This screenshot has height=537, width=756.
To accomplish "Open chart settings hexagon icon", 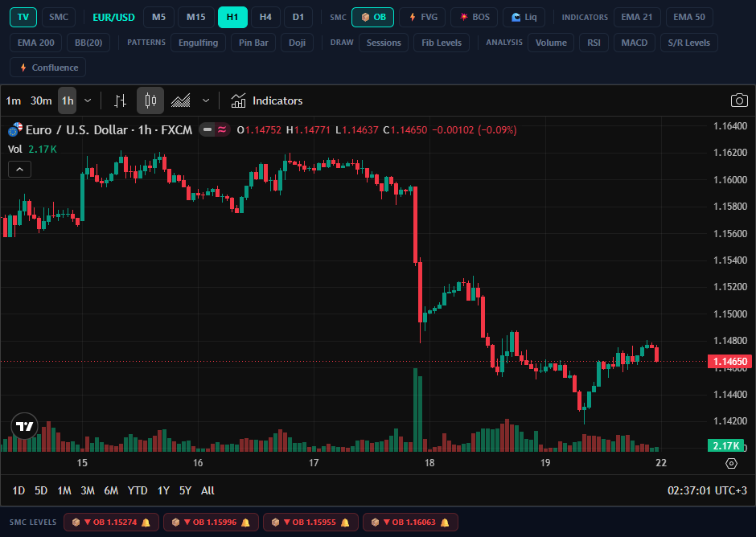I will pyautogui.click(x=731, y=463).
